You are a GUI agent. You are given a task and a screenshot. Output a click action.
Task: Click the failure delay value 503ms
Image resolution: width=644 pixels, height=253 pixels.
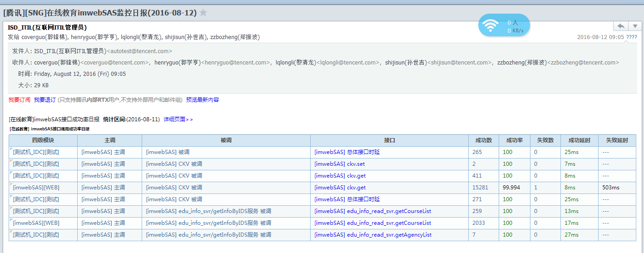[x=611, y=188]
